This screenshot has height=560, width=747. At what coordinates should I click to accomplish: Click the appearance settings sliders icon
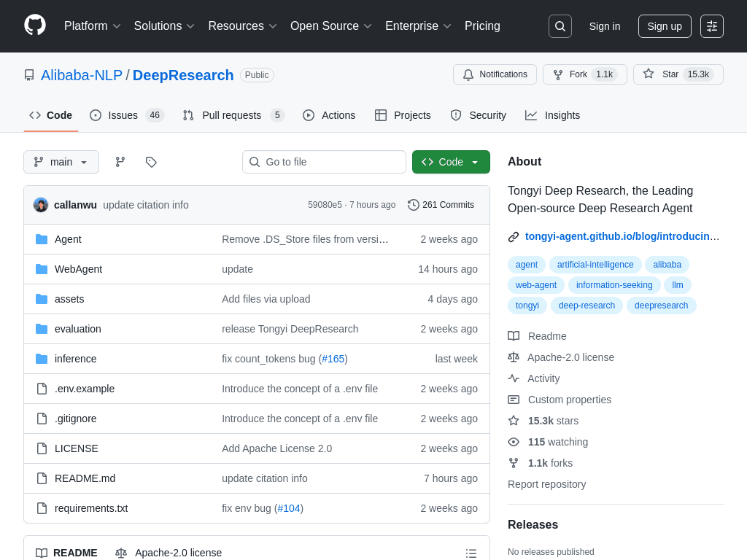coord(712,26)
